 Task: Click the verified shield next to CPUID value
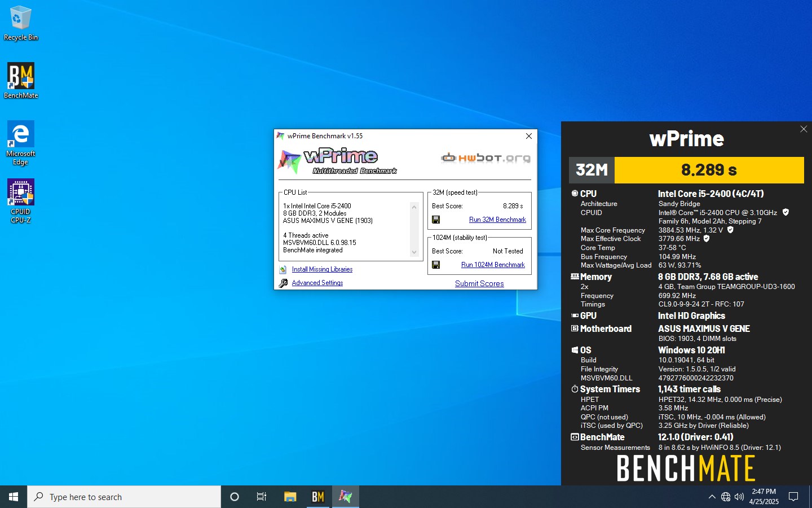(x=785, y=212)
